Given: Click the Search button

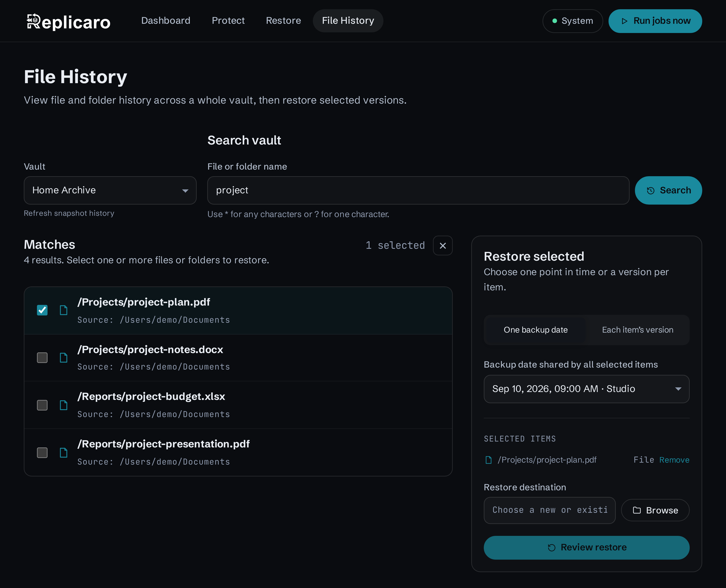Looking at the screenshot, I should (668, 190).
